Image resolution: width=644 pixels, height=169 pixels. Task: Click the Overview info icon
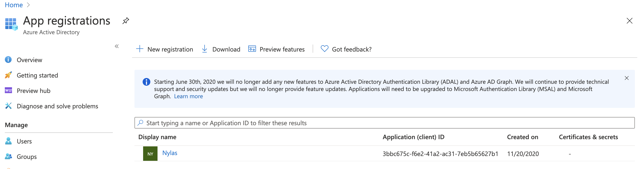click(8, 60)
